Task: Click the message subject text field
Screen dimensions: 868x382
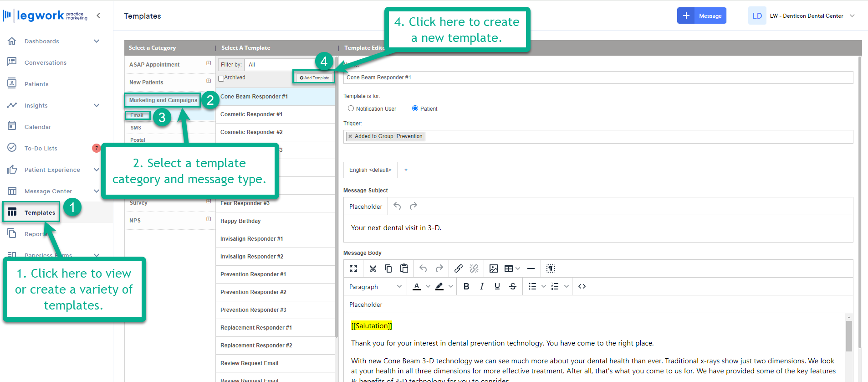Action: tap(598, 228)
